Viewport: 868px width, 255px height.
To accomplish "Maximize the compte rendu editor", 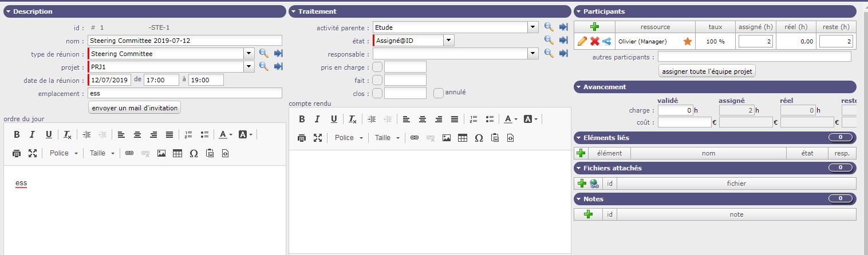I will click(318, 138).
